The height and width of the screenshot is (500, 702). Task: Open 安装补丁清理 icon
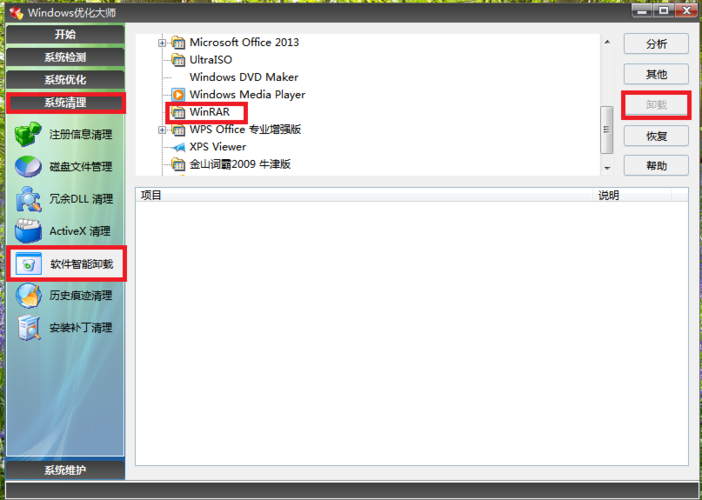[x=28, y=328]
